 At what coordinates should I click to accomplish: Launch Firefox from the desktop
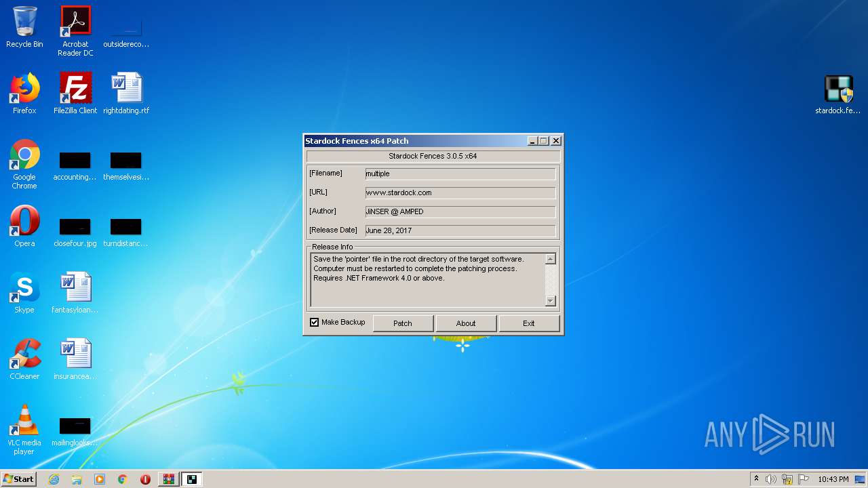(24, 94)
